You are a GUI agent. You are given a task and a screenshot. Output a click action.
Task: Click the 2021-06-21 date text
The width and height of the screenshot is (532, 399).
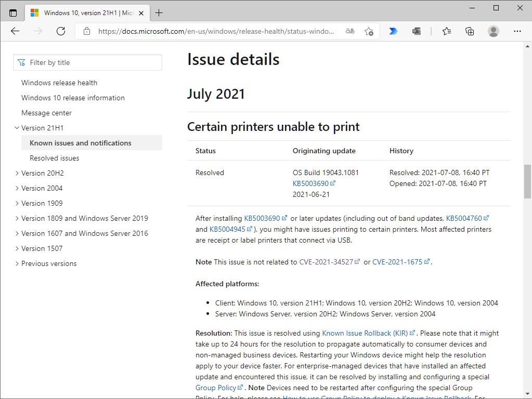click(311, 194)
